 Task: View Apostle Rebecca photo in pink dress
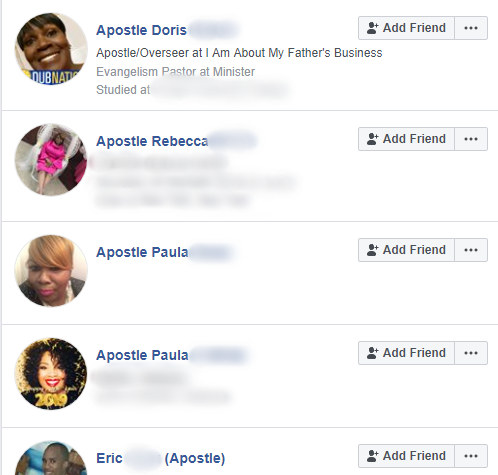51,159
